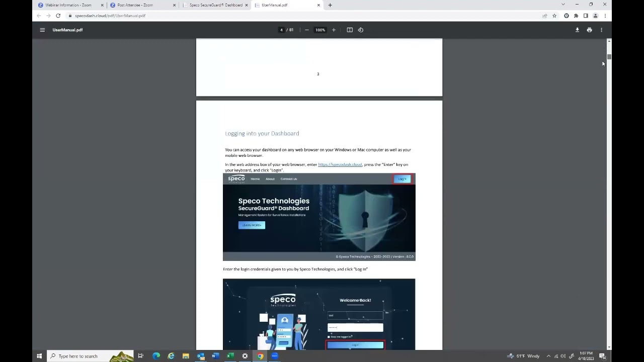Open the PDF viewer sidebar menu
644x362 pixels.
coord(42,30)
